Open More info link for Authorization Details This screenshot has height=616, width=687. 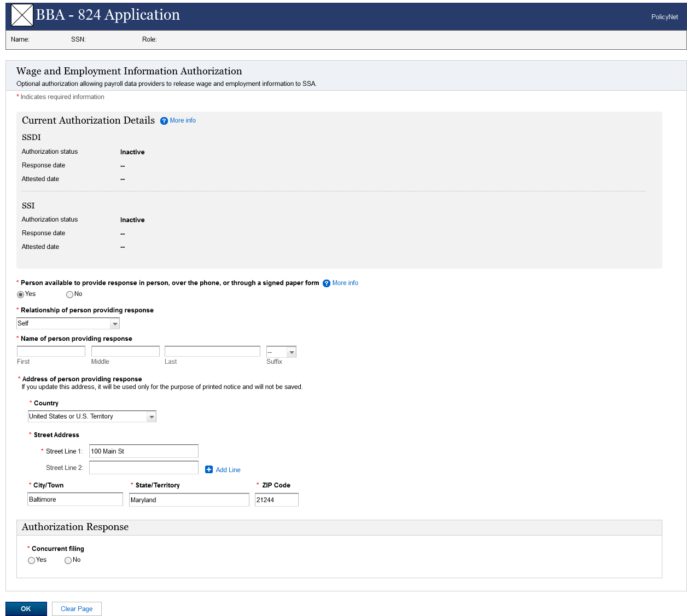183,120
